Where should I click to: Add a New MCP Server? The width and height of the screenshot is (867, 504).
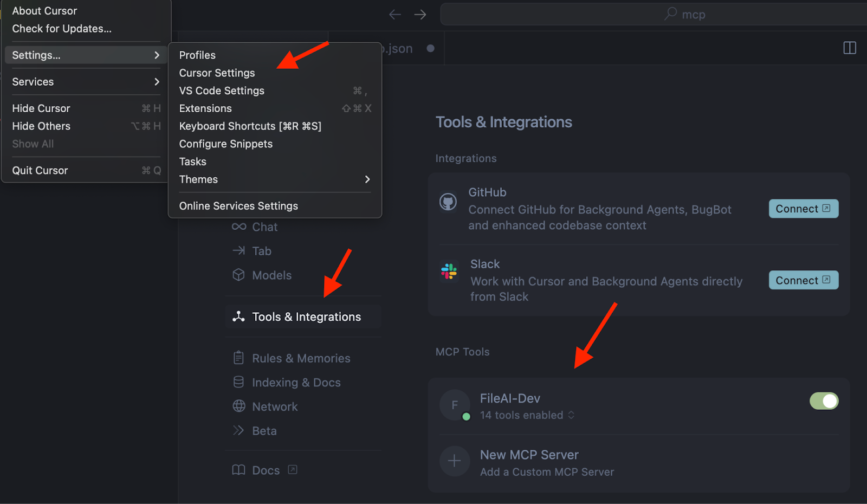coord(639,462)
